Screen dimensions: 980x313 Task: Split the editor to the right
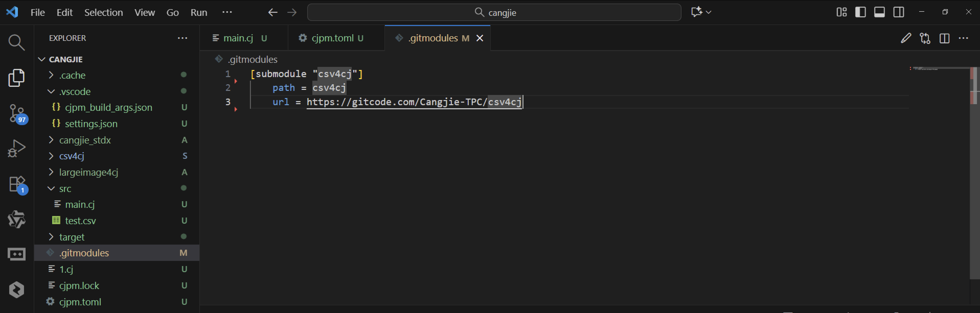point(944,38)
